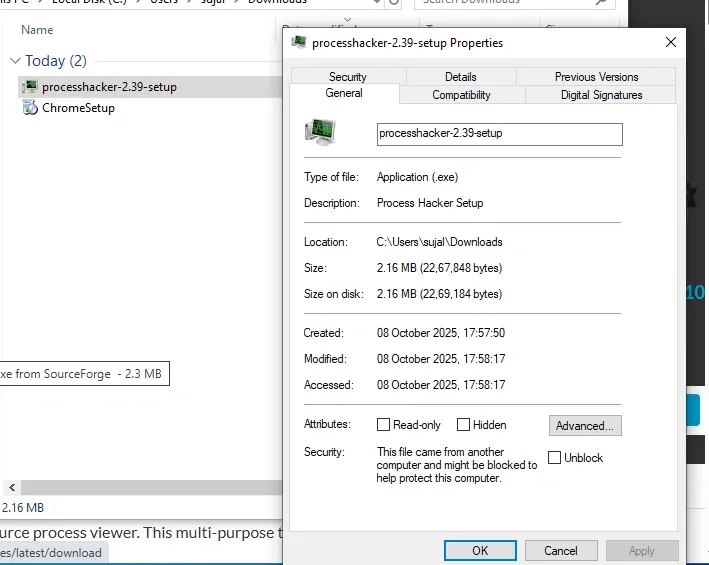
Task: Open the address bar history dropdown in Explorer
Action: 376,2
